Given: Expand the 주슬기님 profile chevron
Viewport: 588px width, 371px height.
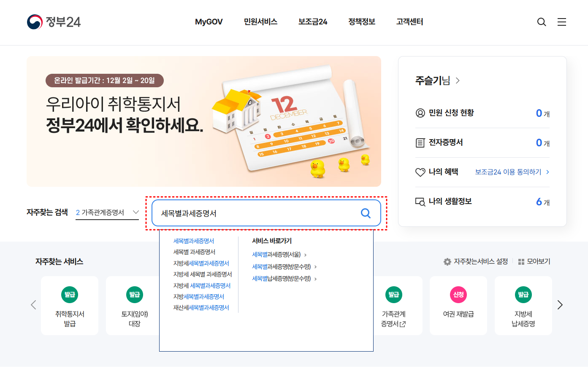Looking at the screenshot, I should point(458,81).
